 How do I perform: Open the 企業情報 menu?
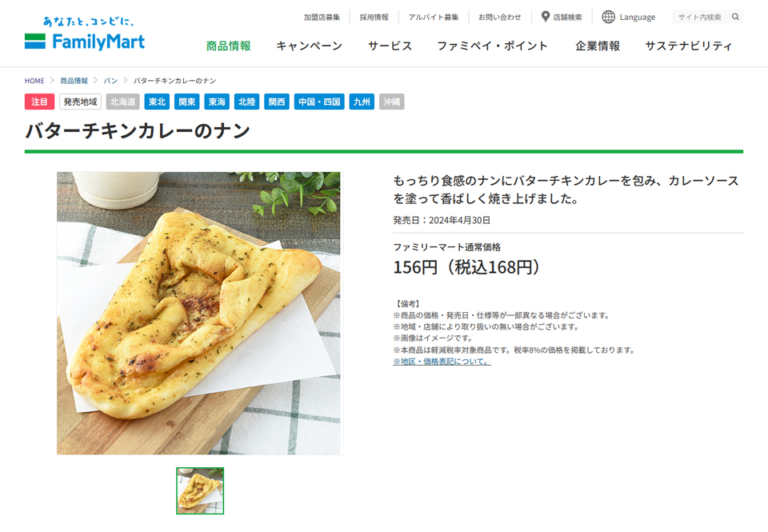pyautogui.click(x=598, y=46)
